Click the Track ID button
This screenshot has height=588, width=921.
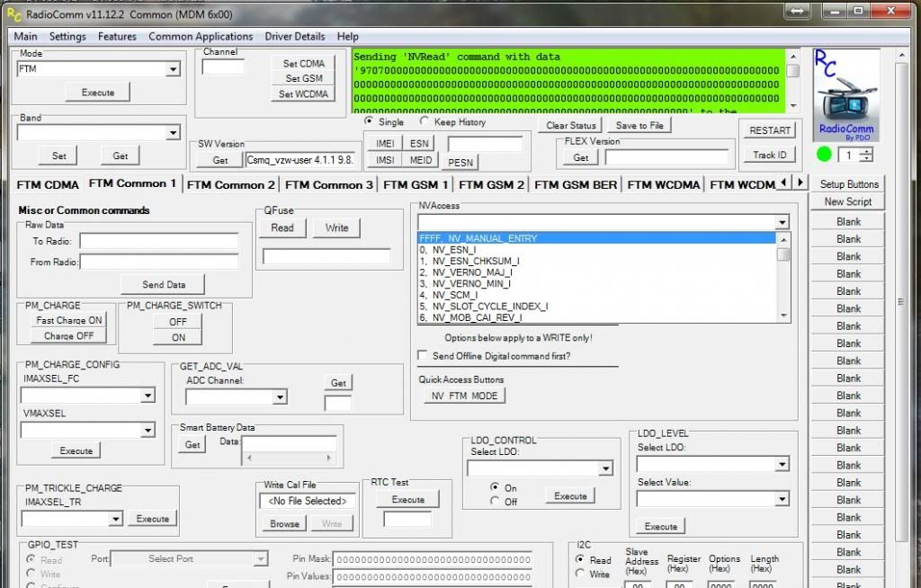point(770,155)
